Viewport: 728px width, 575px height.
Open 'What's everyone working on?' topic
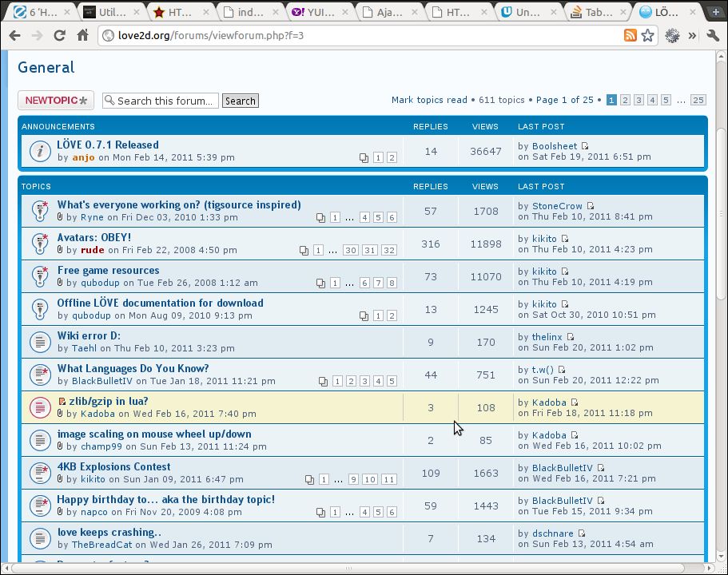(x=179, y=204)
